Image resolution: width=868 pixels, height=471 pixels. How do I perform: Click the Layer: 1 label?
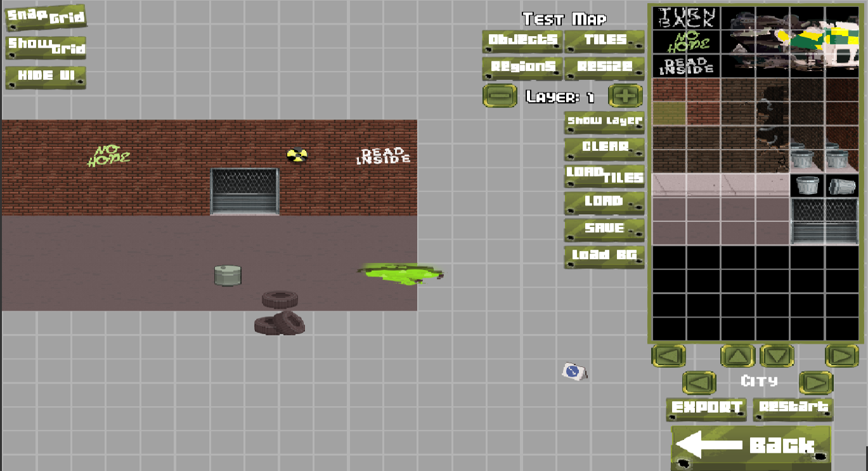pos(560,97)
